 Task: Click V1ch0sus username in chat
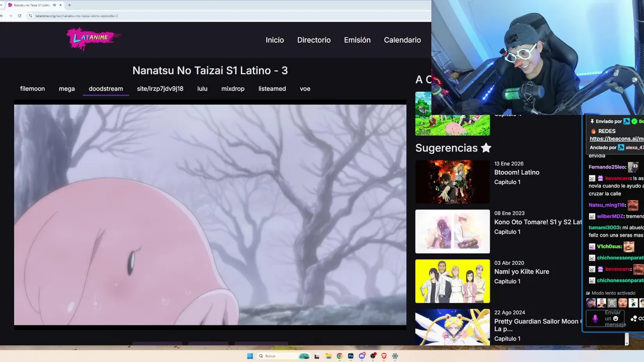point(609,246)
